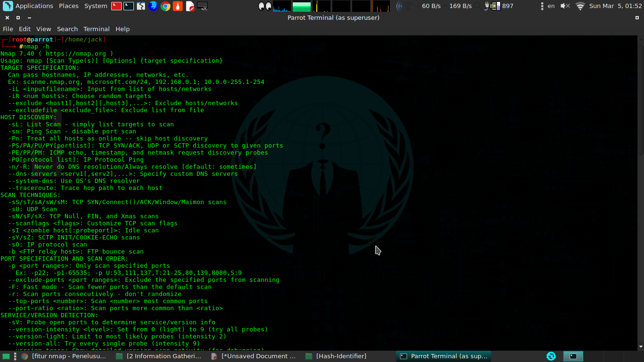Open the Search menu in Parrot Terminal

coord(67,29)
